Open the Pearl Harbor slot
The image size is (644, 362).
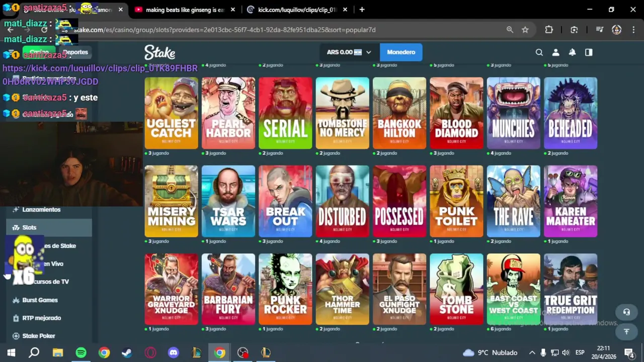tap(228, 113)
